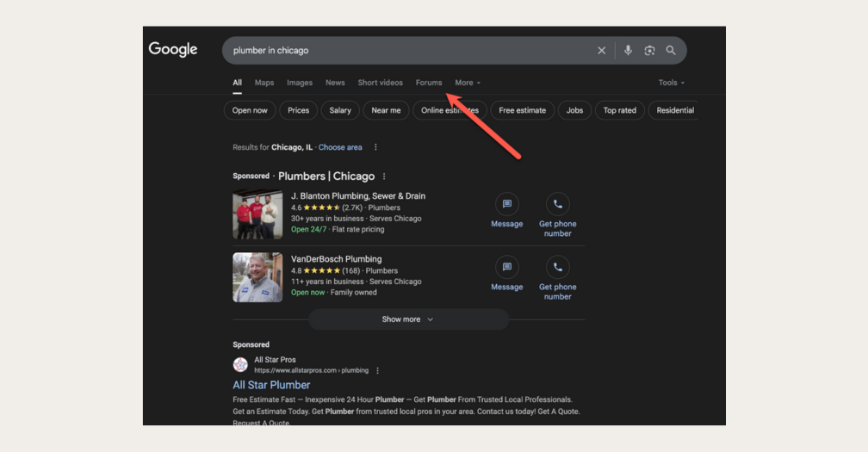Apply the Open now filter chip
The width and height of the screenshot is (868, 452).
tap(250, 110)
